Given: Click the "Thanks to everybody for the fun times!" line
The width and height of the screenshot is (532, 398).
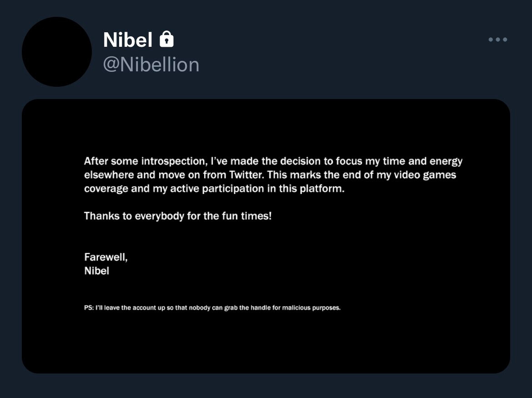Looking at the screenshot, I should (178, 216).
